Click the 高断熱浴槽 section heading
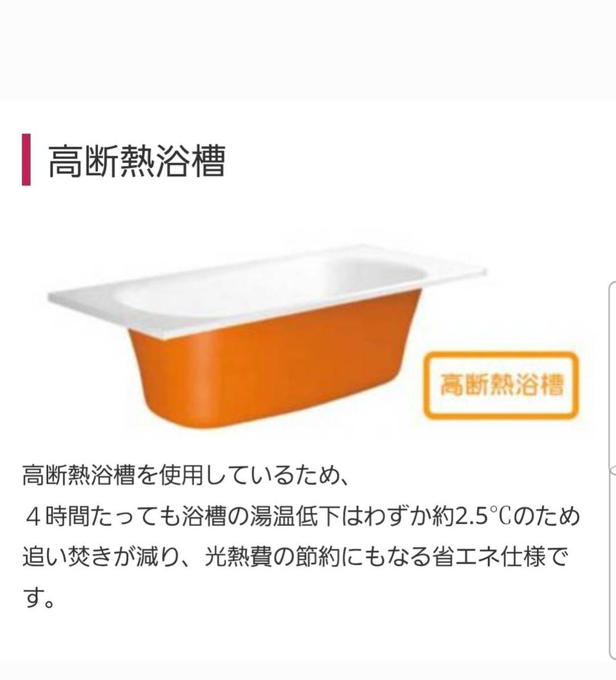616x680 pixels. point(137,161)
